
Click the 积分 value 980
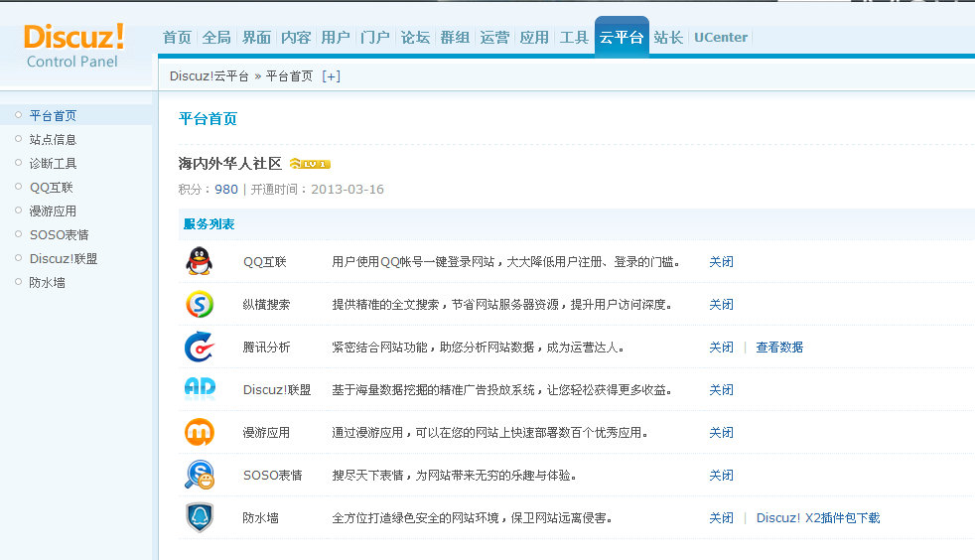coord(226,189)
